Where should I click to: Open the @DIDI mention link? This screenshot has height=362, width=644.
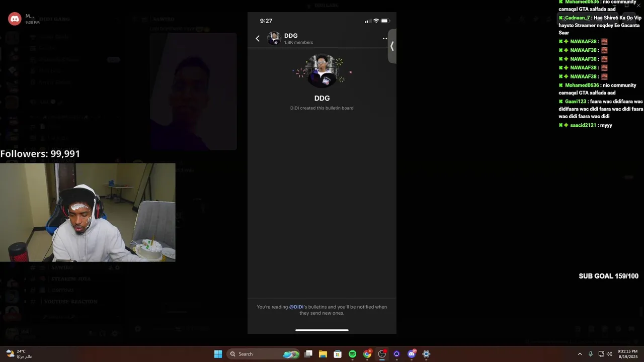pos(296,307)
